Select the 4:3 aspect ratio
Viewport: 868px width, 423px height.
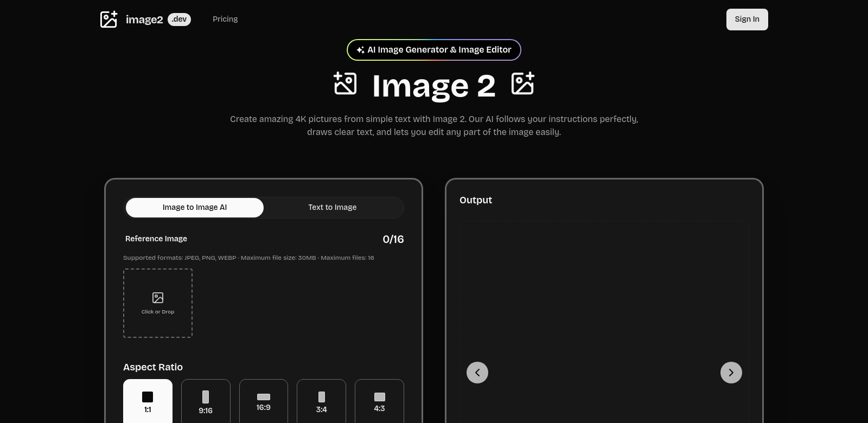(379, 401)
